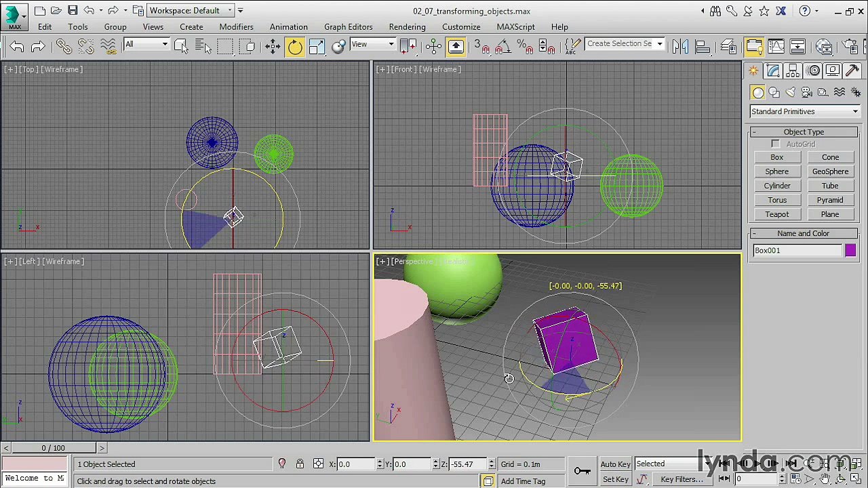The image size is (868, 488).
Task: Click the 0 / 100 time slider
Action: (54, 448)
